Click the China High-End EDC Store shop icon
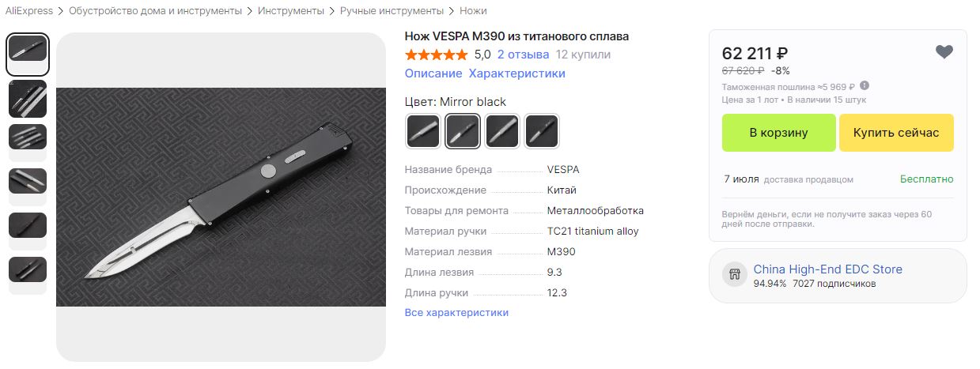 coord(734,275)
